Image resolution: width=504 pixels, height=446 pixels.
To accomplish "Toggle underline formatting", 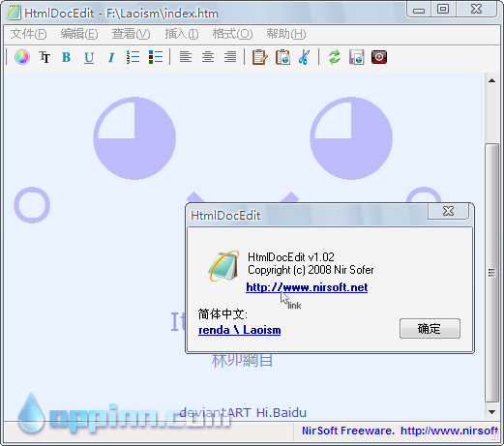I will (x=89, y=57).
